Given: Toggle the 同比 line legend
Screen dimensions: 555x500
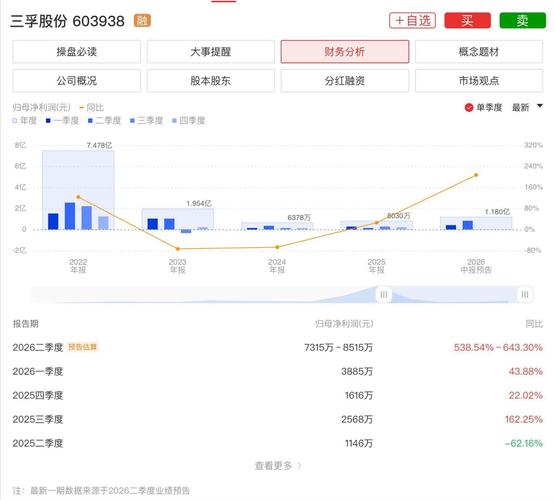Looking at the screenshot, I should pyautogui.click(x=92, y=107).
